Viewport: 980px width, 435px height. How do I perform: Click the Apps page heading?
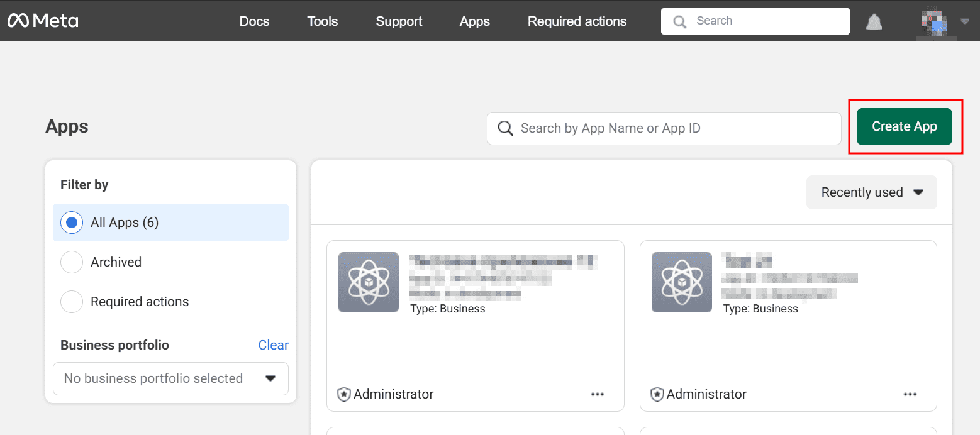click(67, 126)
